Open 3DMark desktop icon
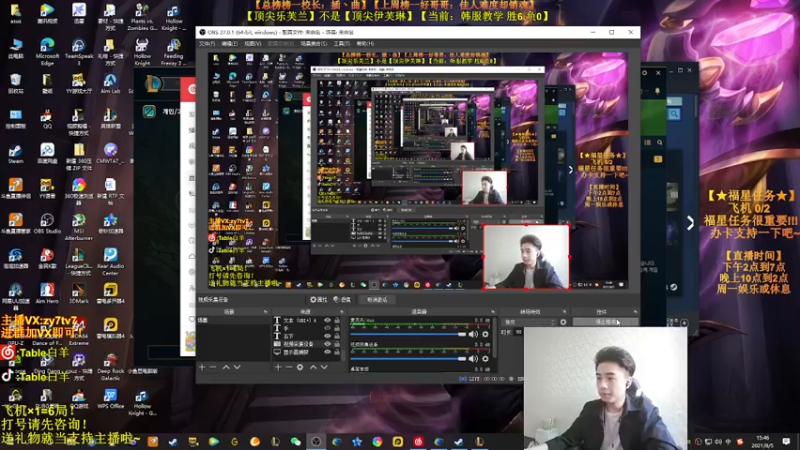This screenshot has width=800, height=450. point(79,293)
